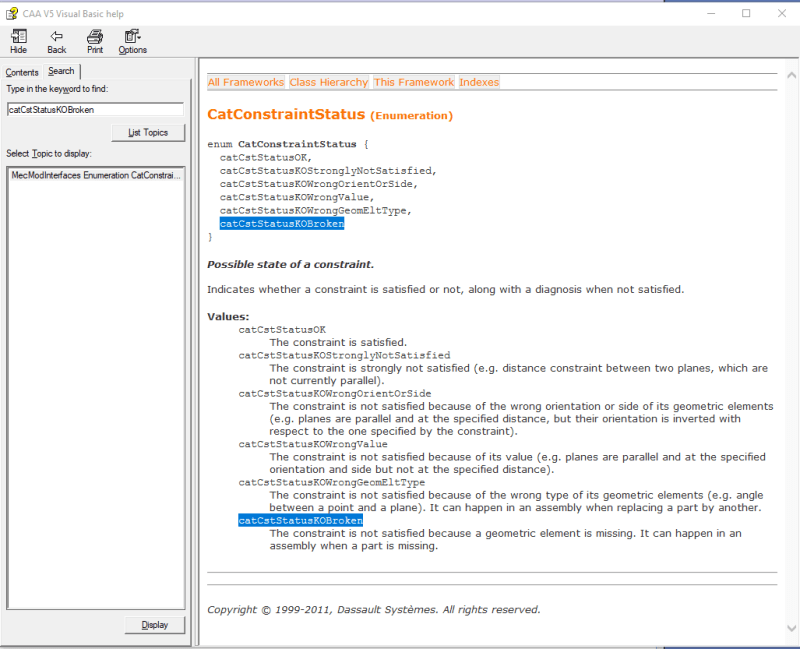
Task: Click catCstStatusKOWrongGeomEltType in the enum list
Action: click(x=313, y=211)
